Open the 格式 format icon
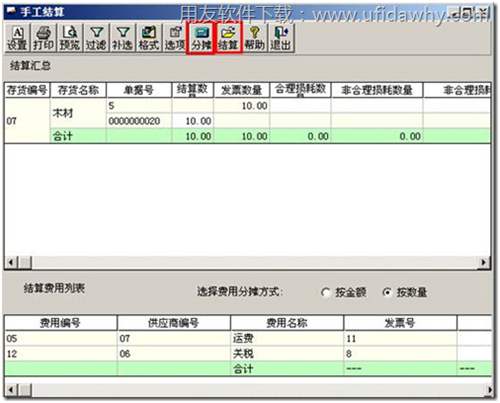Viewport: 500px width, 403px height. (x=149, y=38)
